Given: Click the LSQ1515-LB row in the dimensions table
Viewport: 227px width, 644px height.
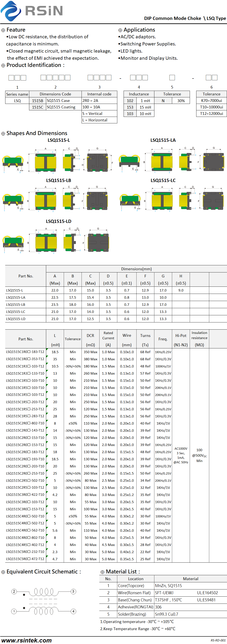Looking at the screenshot, I should click(x=116, y=305).
